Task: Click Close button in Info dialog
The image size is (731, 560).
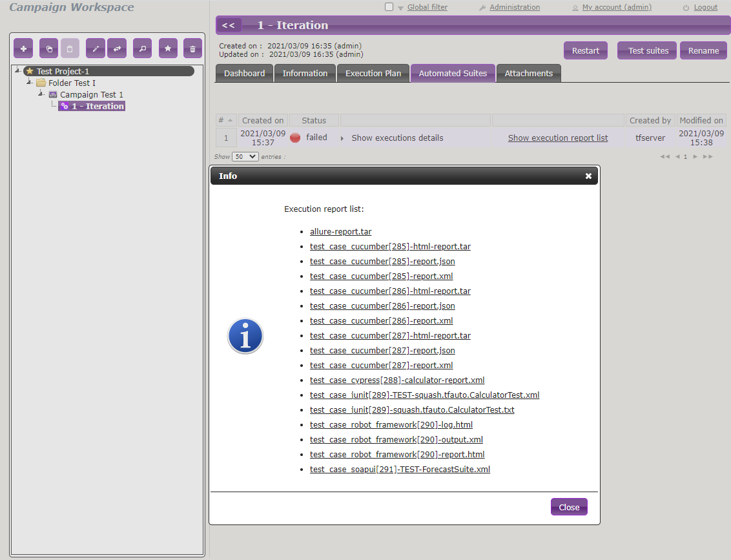Action: tap(569, 507)
